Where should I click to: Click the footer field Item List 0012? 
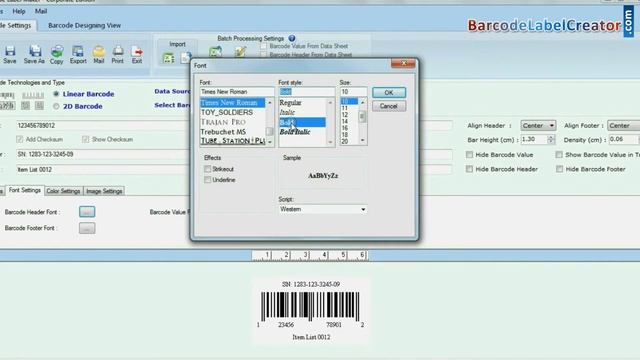click(x=103, y=169)
